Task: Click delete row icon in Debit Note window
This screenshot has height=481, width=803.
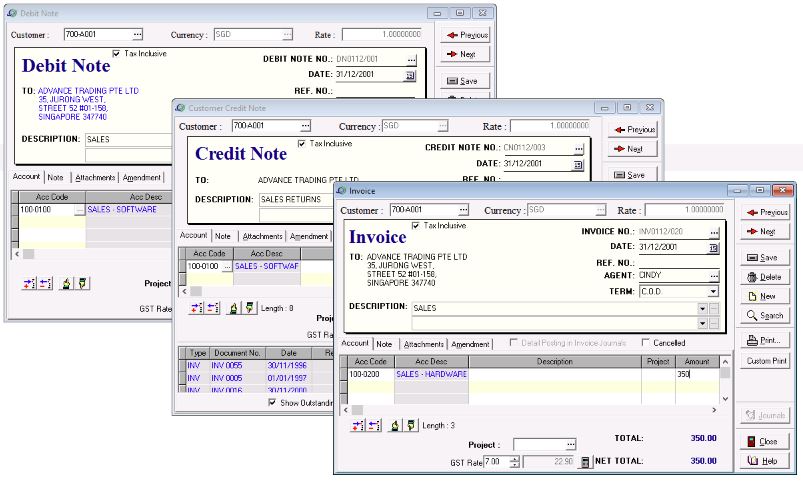Action: [46, 283]
